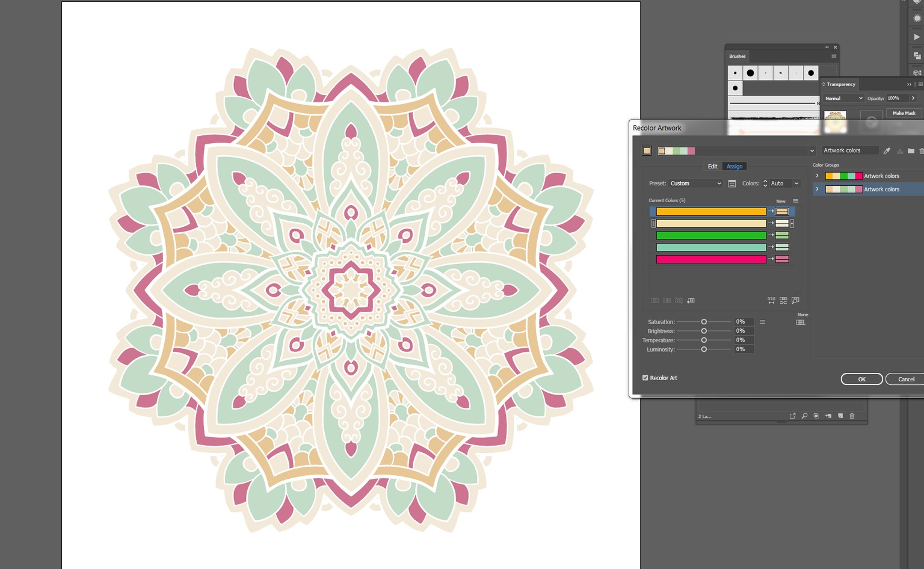Click the Artwork colors name field
924x569 pixels.
coord(850,150)
